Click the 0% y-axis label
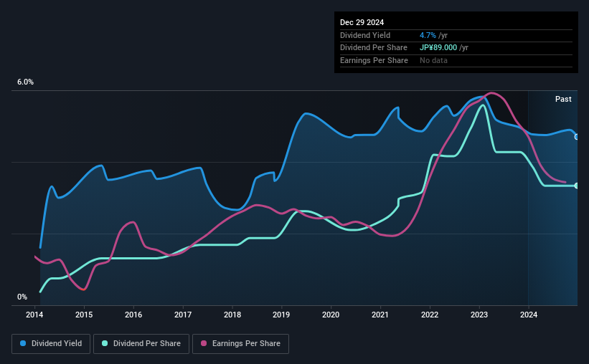 [22, 297]
